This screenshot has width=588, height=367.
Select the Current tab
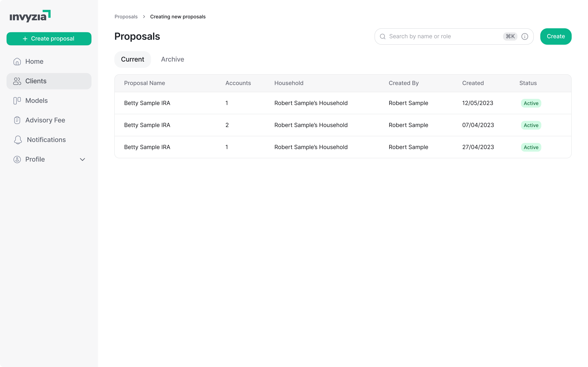click(132, 59)
